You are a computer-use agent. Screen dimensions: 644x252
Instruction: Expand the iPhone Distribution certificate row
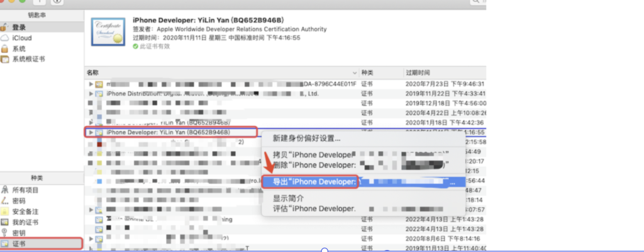pyautogui.click(x=91, y=94)
